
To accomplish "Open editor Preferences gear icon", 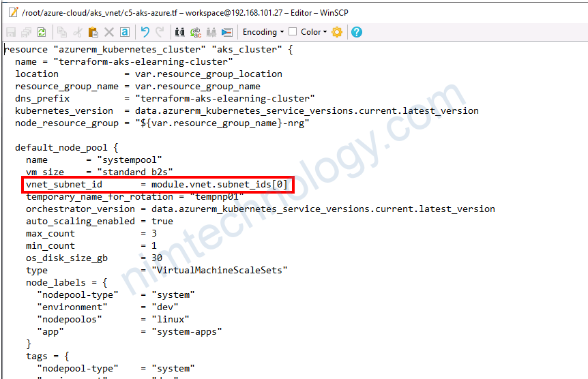I will (x=337, y=32).
